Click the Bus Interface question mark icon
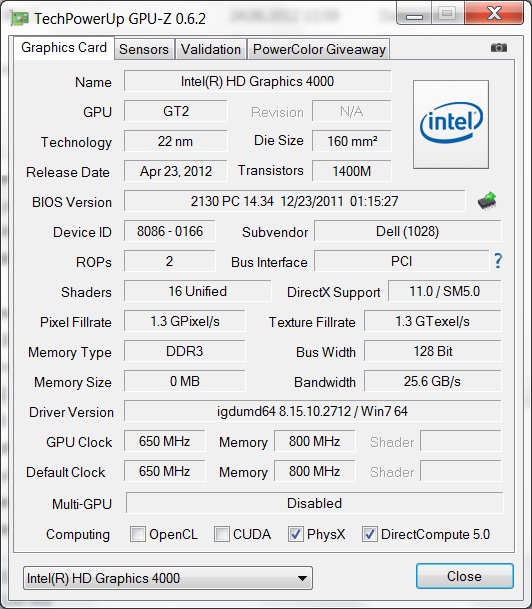532x609 pixels. 498,261
